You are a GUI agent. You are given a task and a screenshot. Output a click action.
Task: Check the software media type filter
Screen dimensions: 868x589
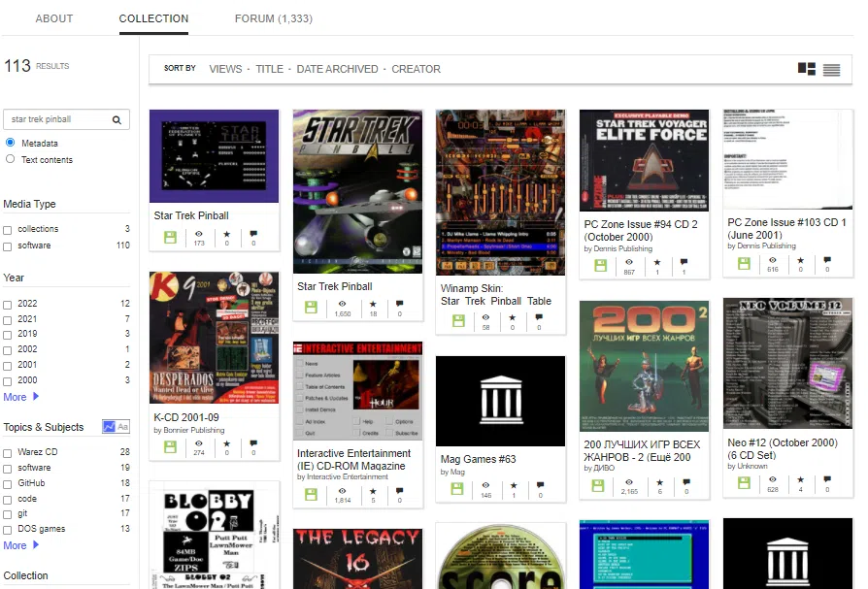tap(9, 244)
